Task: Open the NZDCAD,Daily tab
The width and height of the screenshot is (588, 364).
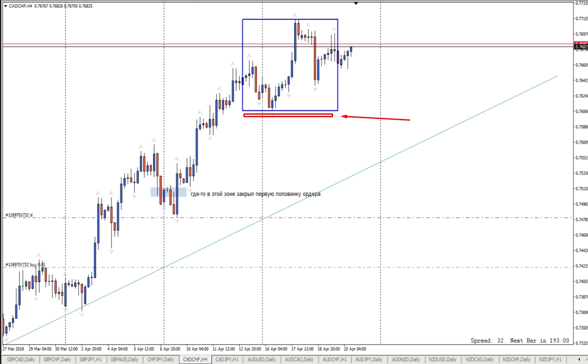Action: (480, 359)
